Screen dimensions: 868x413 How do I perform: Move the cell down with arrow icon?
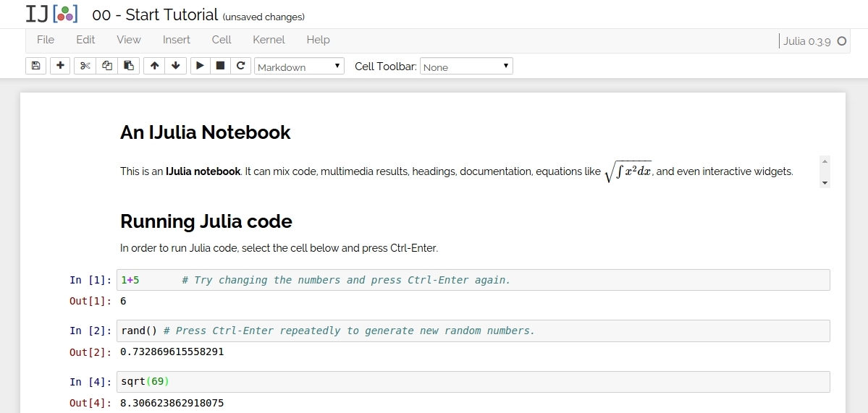click(x=175, y=66)
